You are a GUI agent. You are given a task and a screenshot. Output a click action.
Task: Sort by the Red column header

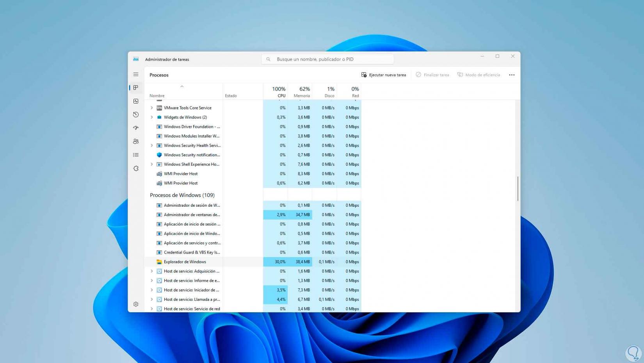click(x=349, y=92)
